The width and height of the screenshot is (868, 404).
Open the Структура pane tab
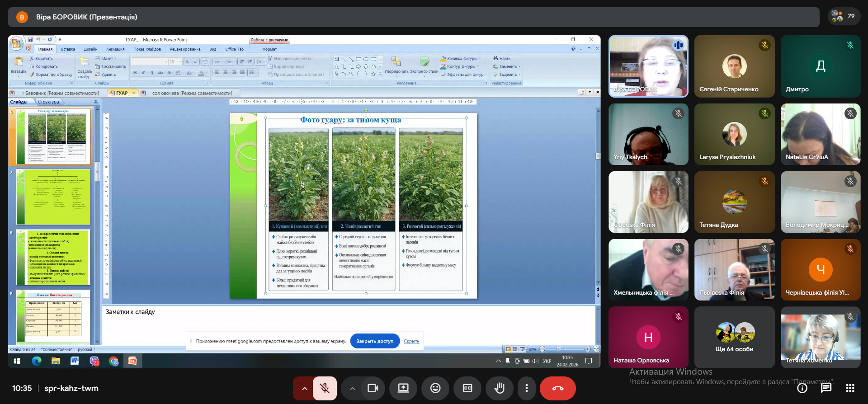click(x=48, y=102)
